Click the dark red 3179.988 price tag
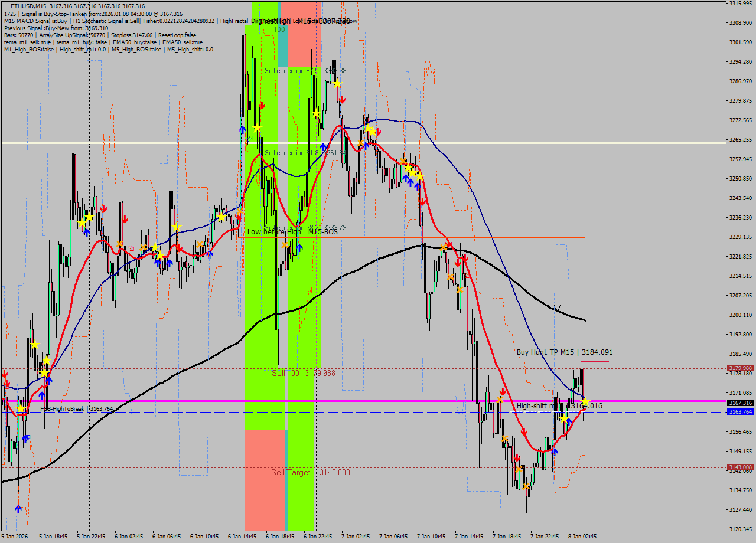Screen dimensions: 756x543 pyautogui.click(x=740, y=368)
